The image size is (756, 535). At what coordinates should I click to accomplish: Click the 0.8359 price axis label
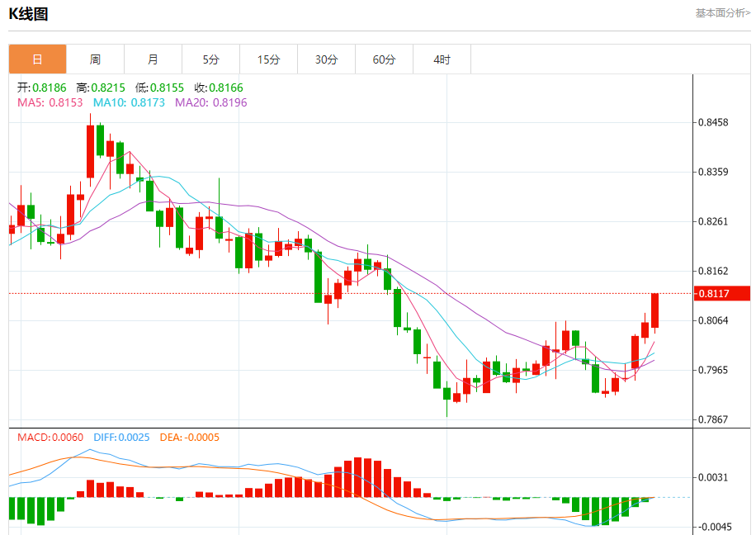pos(713,172)
